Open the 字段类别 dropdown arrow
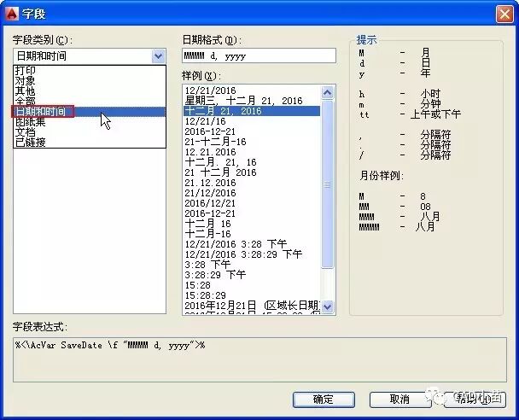The height and width of the screenshot is (420, 519). pos(158,56)
